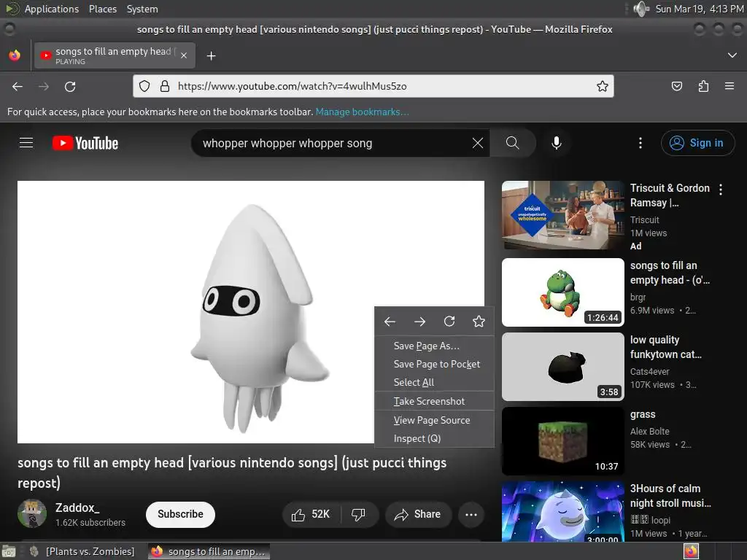Click the YouTube search magnifier button
Image resolution: width=747 pixels, height=560 pixels.
pos(513,143)
